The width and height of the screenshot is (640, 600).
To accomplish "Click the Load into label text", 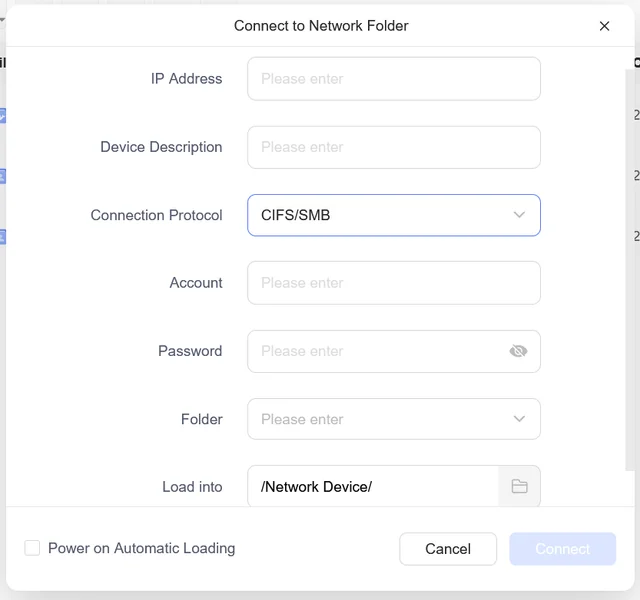I will pyautogui.click(x=192, y=487).
